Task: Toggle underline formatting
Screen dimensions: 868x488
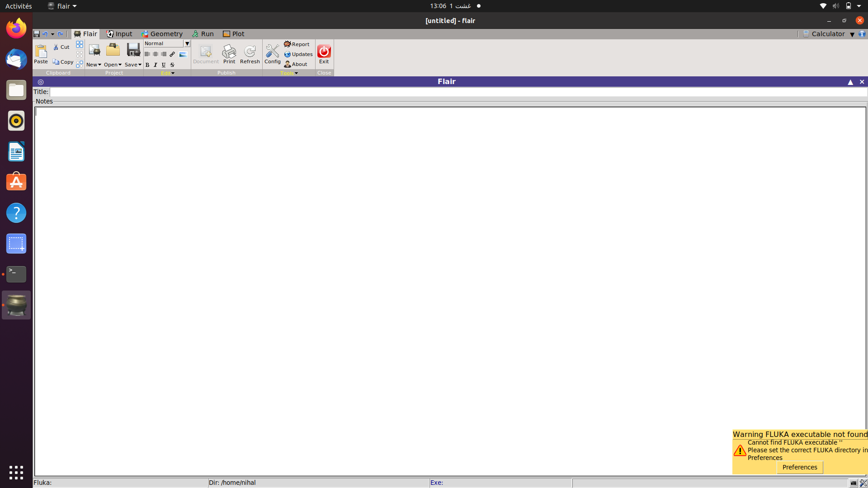Action: click(164, 65)
